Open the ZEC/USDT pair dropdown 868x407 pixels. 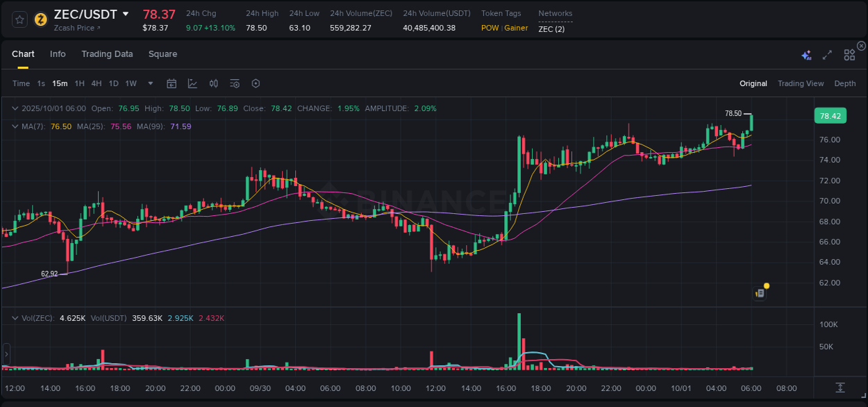pyautogui.click(x=126, y=13)
